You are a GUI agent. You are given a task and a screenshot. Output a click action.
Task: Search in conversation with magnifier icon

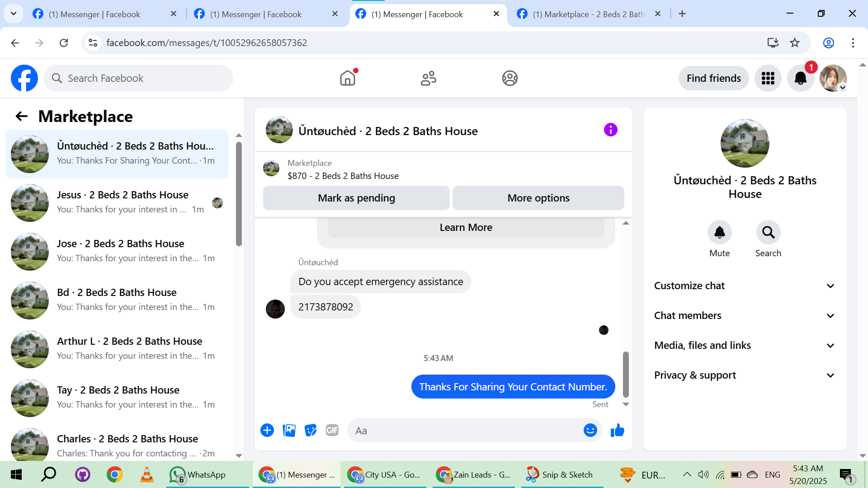(x=768, y=232)
